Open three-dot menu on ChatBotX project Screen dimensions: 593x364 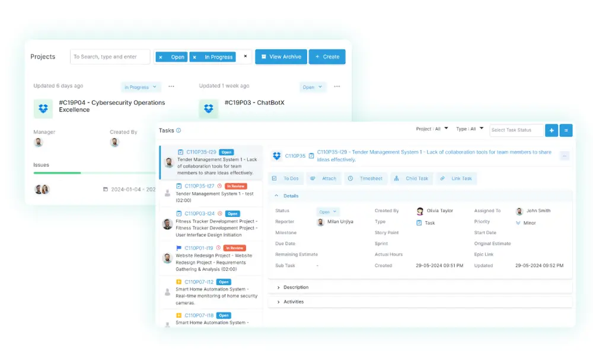pyautogui.click(x=337, y=87)
